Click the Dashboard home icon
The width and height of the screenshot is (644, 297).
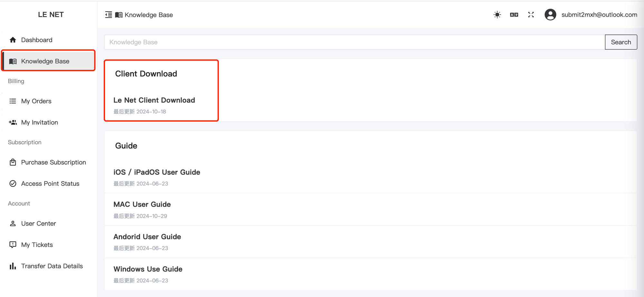13,40
